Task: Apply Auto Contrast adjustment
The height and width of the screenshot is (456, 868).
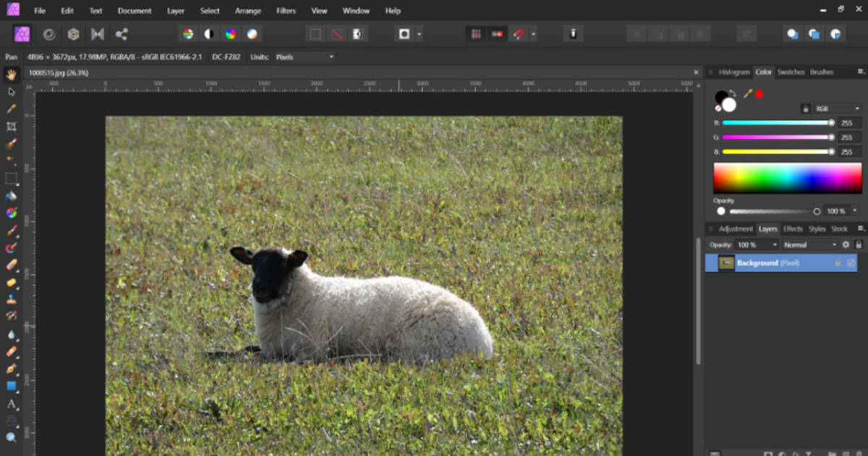Action: point(208,34)
